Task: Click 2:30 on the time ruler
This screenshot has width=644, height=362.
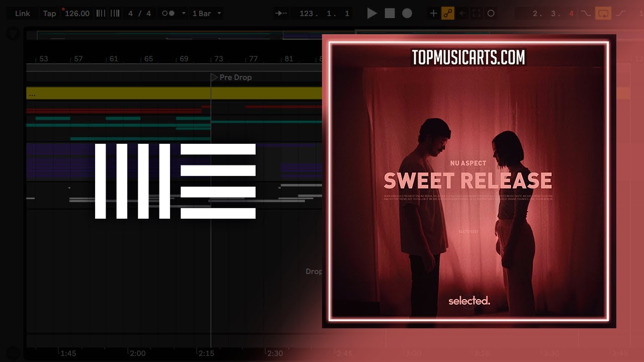Action: [275, 353]
